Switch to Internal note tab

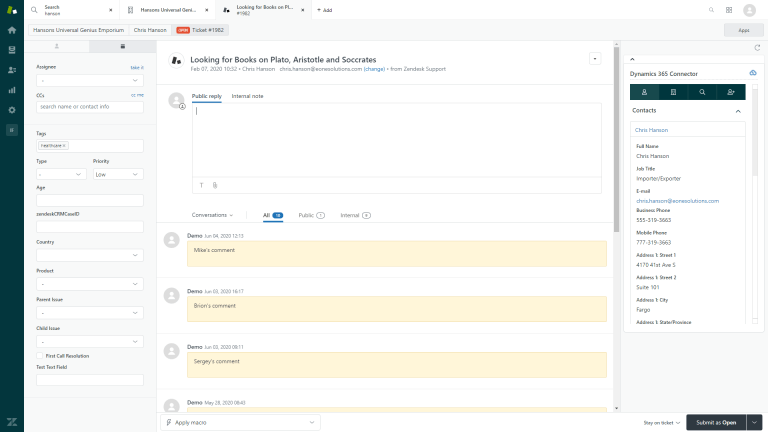[x=247, y=96]
